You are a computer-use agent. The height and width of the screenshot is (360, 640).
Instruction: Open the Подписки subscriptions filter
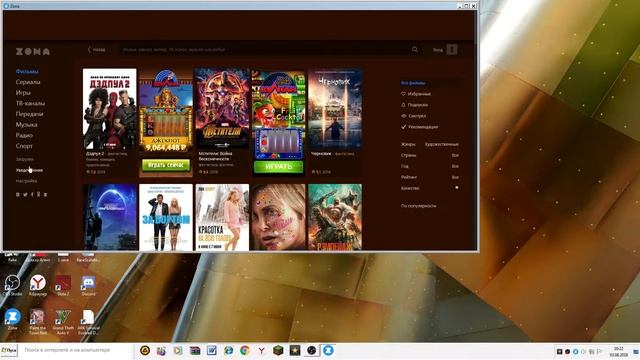415,105
